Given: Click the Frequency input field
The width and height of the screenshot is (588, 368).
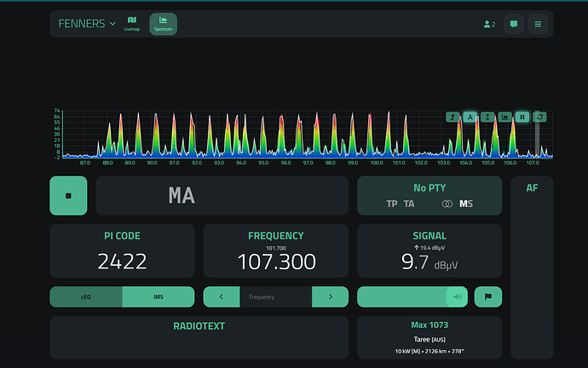Looking at the screenshot, I should tap(275, 296).
